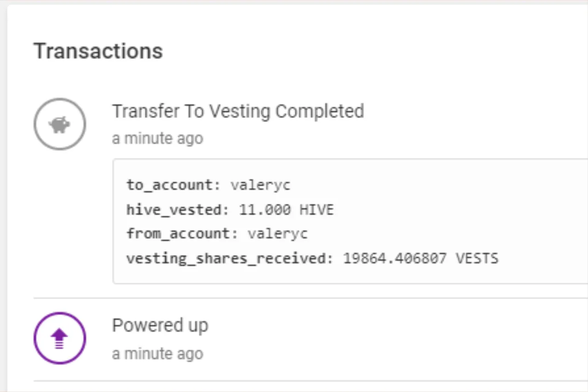Click the purple power up arrow icon
This screenshot has height=392, width=588.
[x=60, y=338]
